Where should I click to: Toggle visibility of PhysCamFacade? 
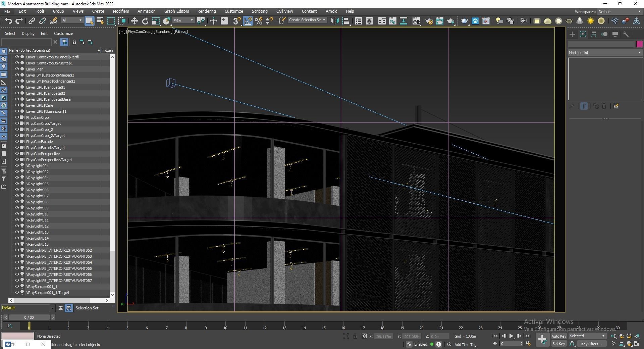(17, 142)
